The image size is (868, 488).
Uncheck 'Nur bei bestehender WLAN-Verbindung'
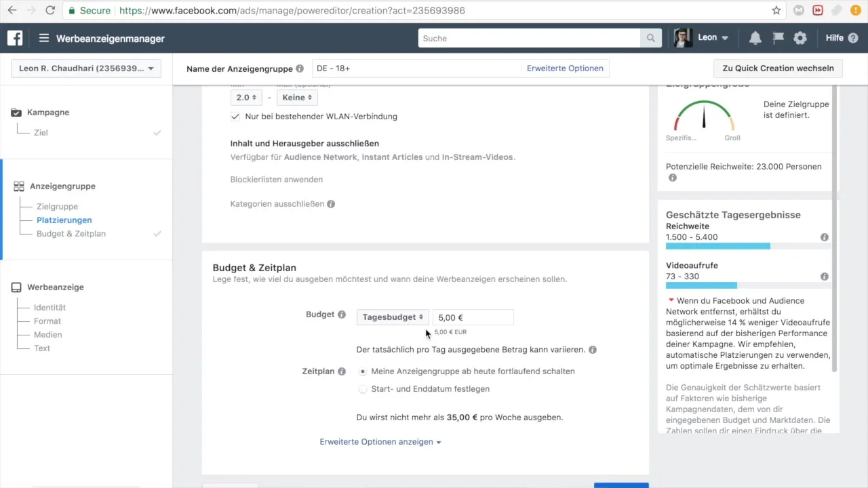(x=235, y=117)
